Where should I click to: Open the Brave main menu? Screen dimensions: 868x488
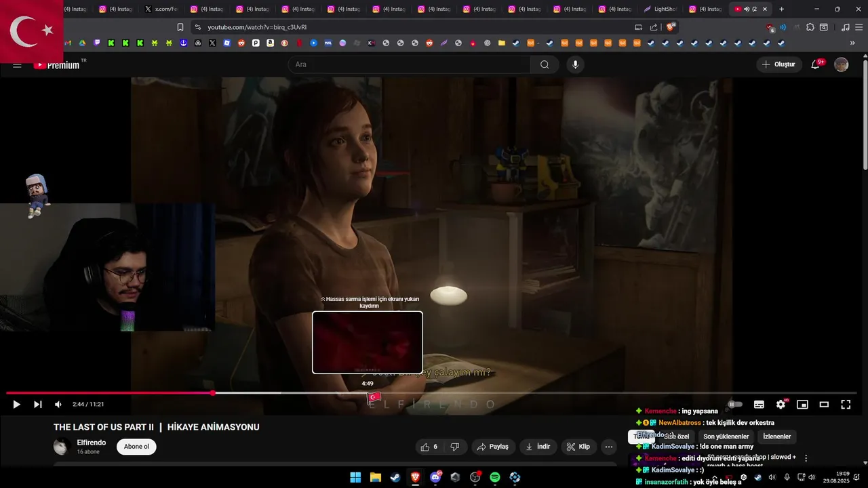point(858,27)
